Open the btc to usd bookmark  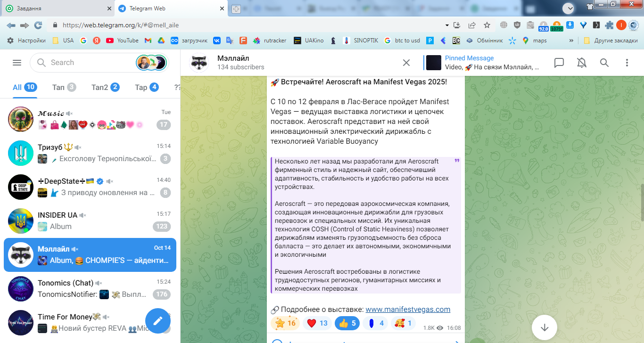402,41
